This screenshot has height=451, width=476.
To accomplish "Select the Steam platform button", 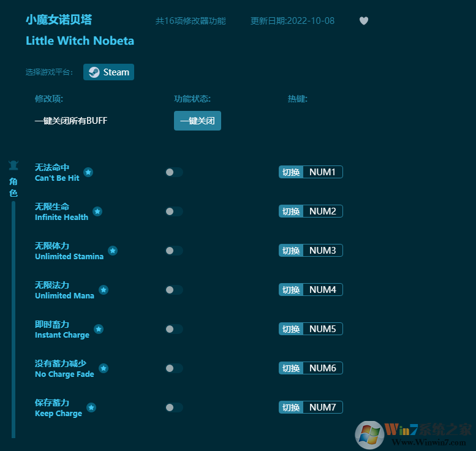I will (108, 72).
